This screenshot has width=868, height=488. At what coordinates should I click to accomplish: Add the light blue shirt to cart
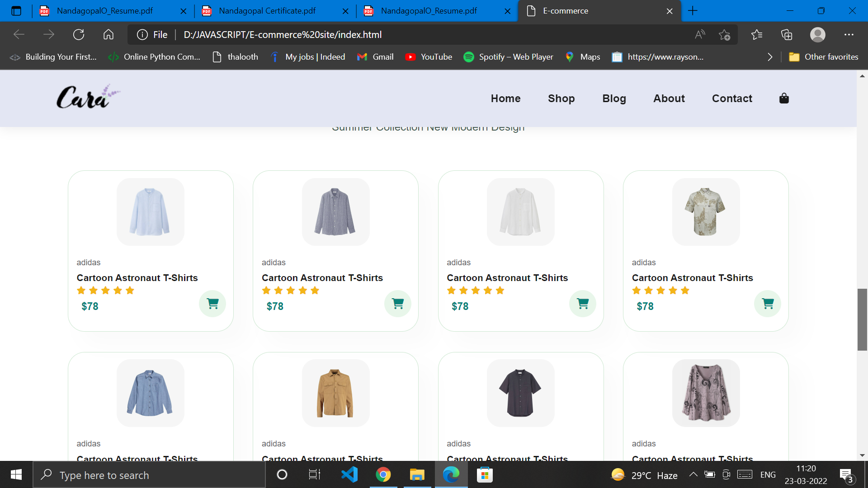click(x=212, y=304)
